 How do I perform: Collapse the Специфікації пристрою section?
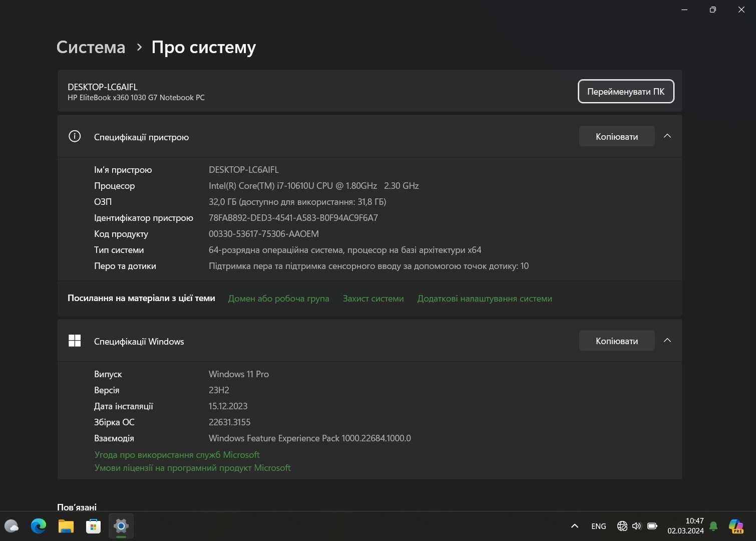pyautogui.click(x=667, y=136)
